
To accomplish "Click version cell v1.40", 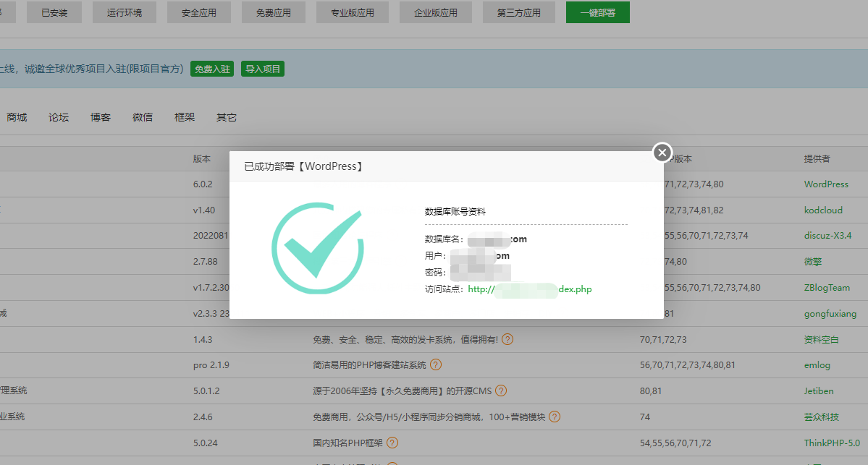I will 203,210.
